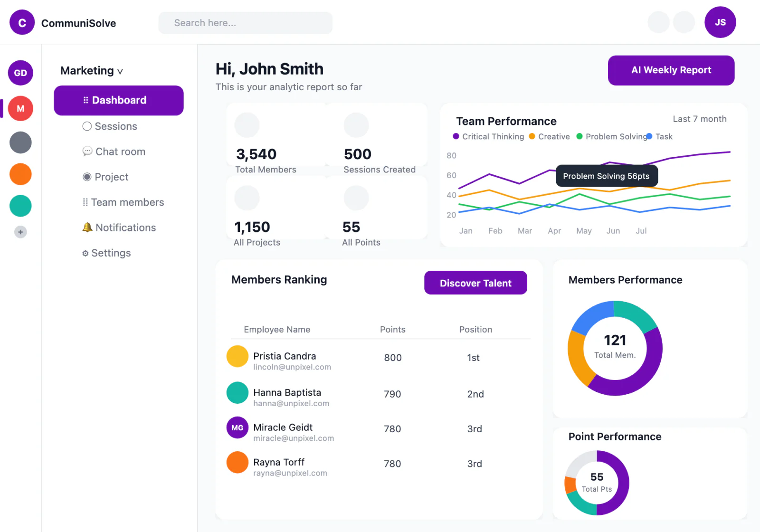760x532 pixels.
Task: Add a new workspace with plus icon
Action: point(20,232)
